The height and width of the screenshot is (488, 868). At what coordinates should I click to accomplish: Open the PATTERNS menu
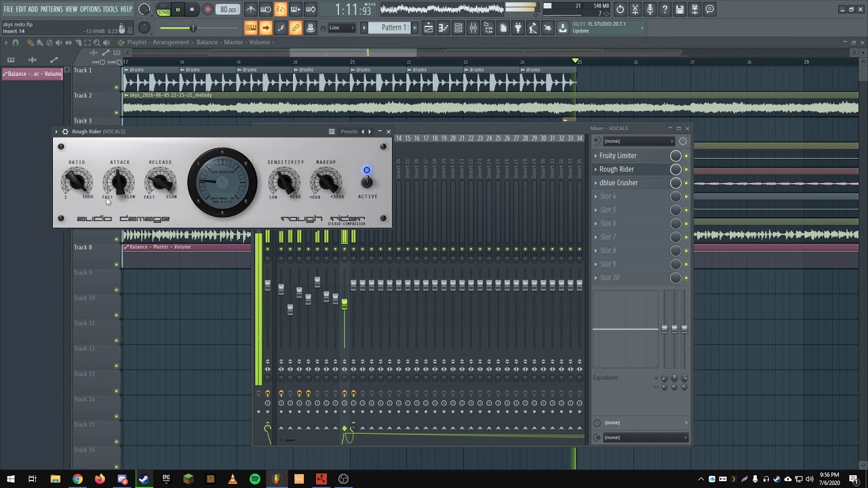pos(52,9)
